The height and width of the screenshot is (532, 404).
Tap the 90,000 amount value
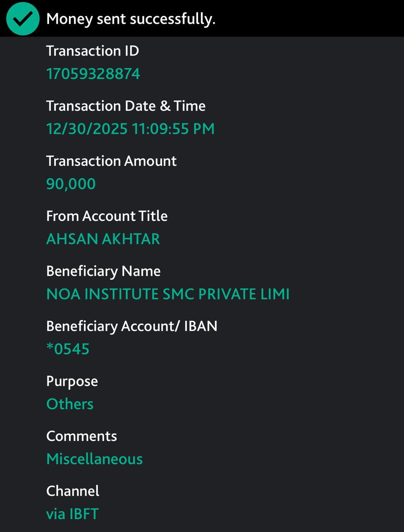71,184
